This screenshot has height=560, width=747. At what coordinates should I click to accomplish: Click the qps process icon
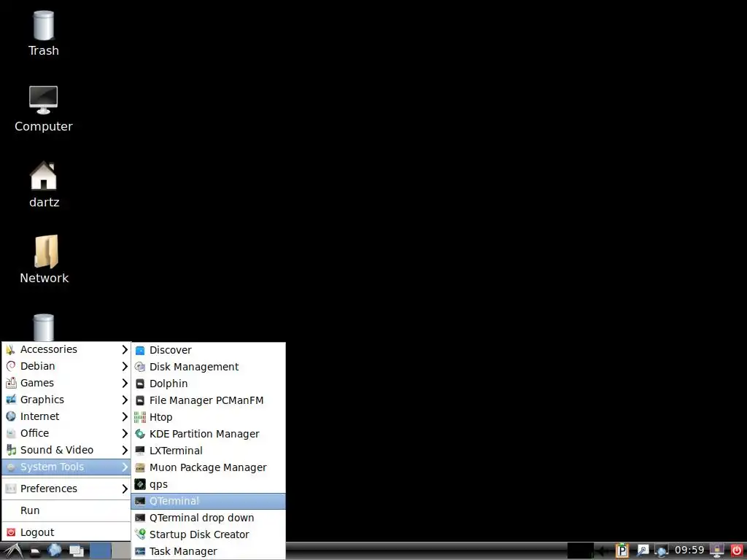point(140,484)
